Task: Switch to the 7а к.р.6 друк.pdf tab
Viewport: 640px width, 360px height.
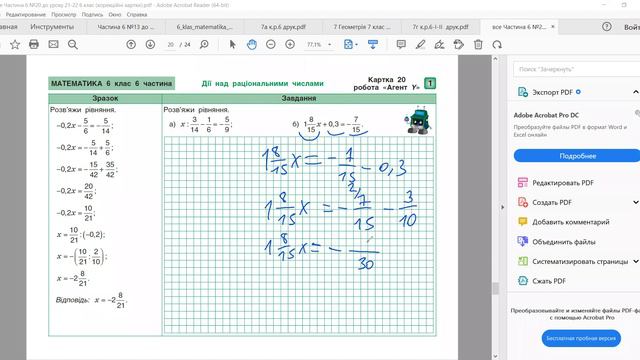Action: point(283,27)
